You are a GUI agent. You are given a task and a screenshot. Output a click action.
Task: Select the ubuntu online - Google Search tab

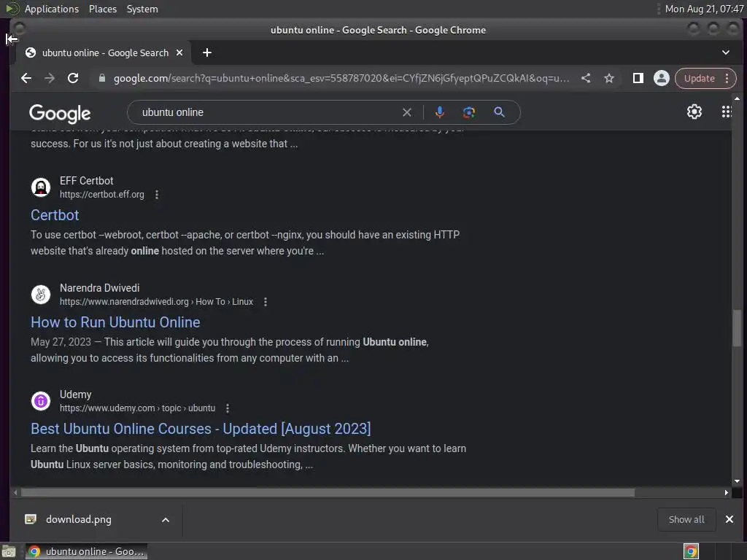(105, 52)
